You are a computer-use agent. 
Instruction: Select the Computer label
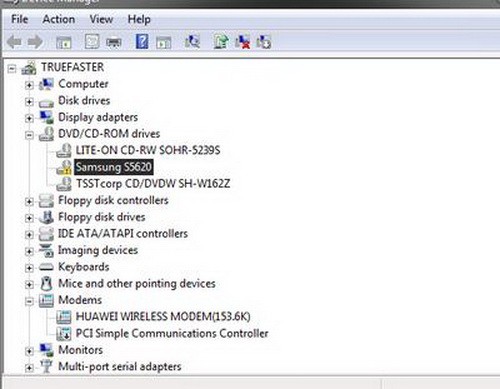click(x=83, y=84)
